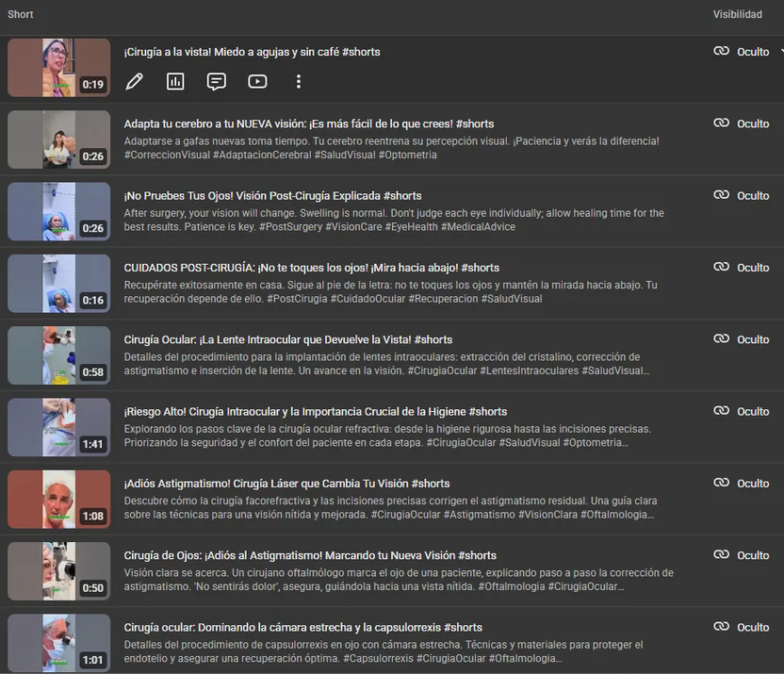784x674 pixels.
Task: Click the 'Short' column header
Action: click(21, 14)
